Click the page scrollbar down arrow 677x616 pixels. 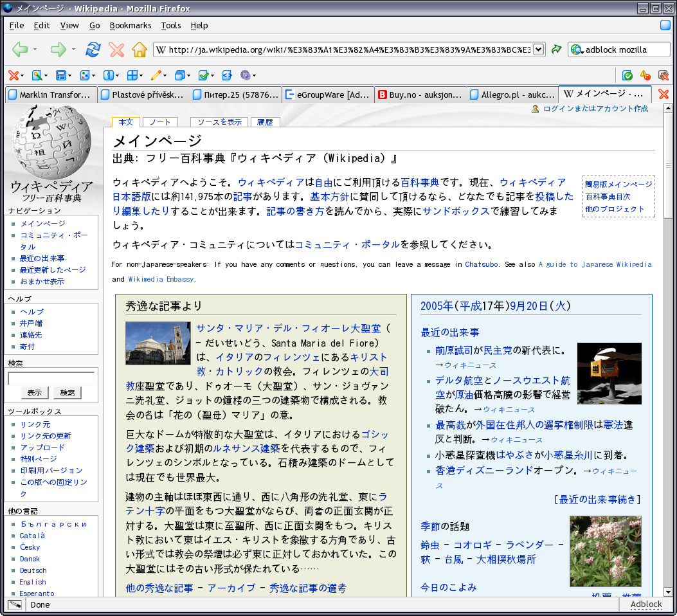click(668, 592)
